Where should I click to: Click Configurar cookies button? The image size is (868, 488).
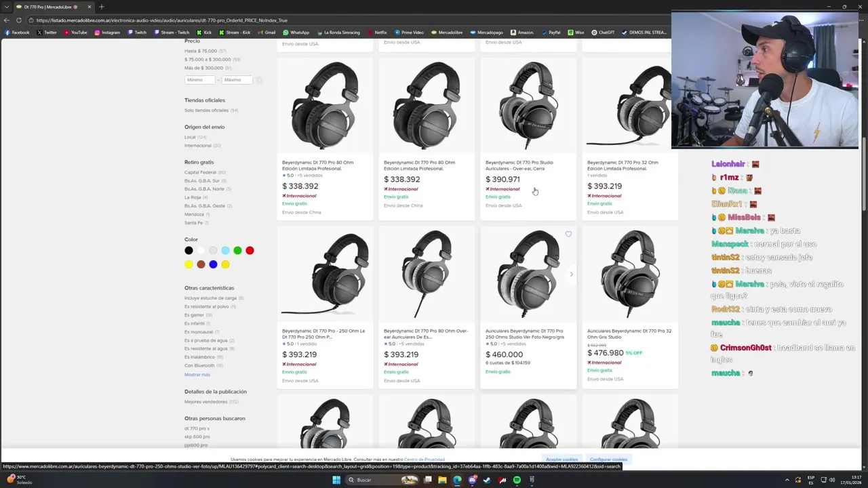[608, 460]
